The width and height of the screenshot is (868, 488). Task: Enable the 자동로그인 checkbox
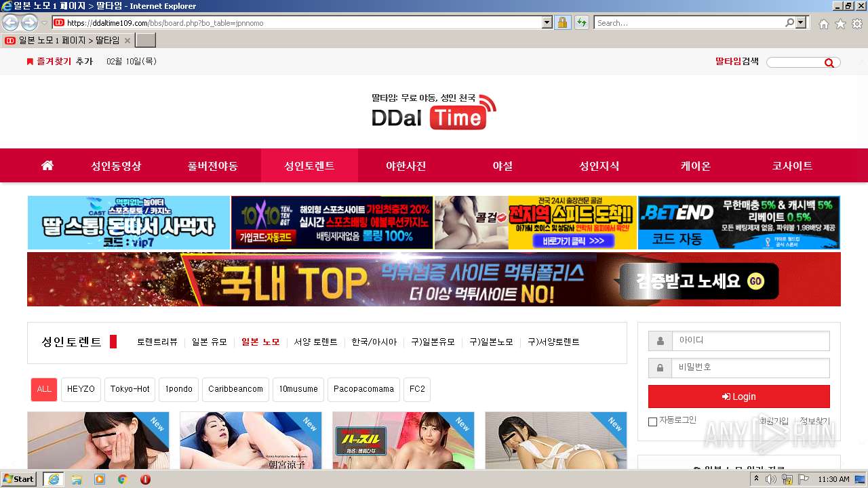click(x=652, y=422)
